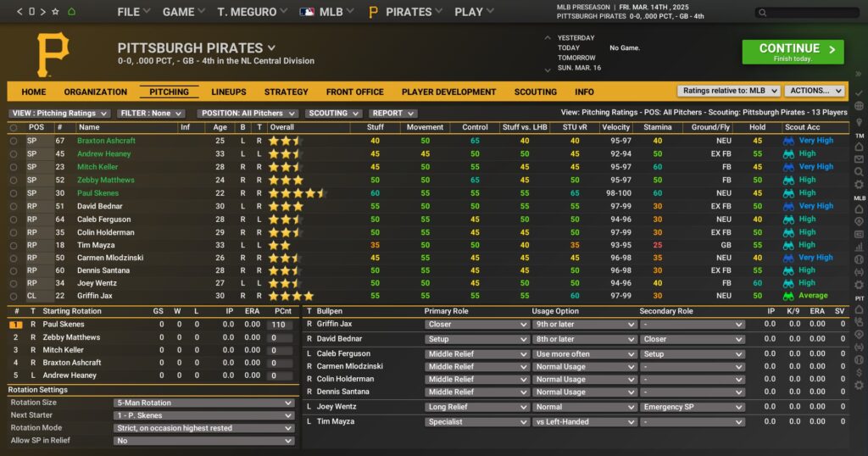This screenshot has width=868, height=456.
Task: Select the row circle for Griffin Jax
Action: pos(14,296)
